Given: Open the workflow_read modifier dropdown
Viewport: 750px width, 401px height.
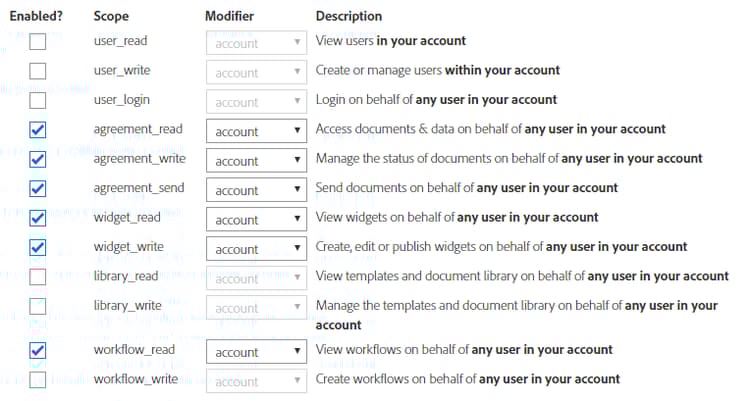Looking at the screenshot, I should pos(256,352).
